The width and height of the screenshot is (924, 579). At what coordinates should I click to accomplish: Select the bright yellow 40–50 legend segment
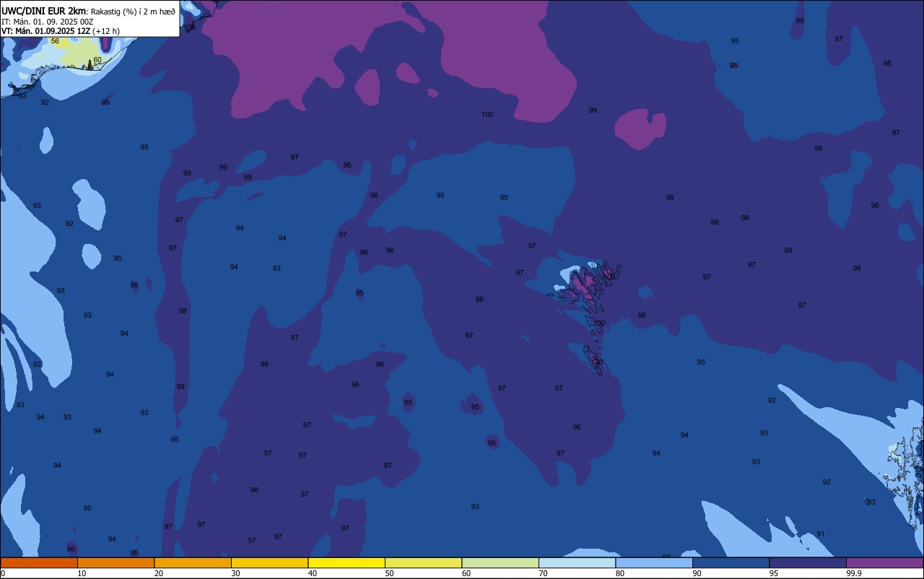click(346, 562)
